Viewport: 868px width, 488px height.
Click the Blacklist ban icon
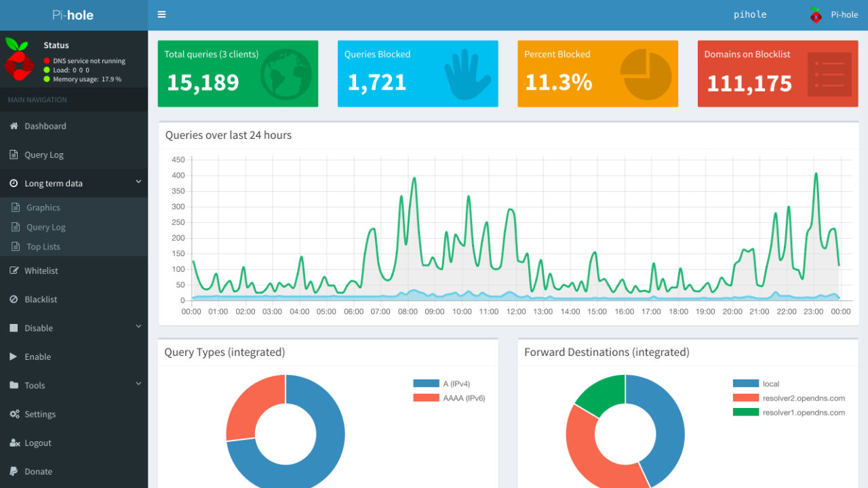pyautogui.click(x=14, y=300)
